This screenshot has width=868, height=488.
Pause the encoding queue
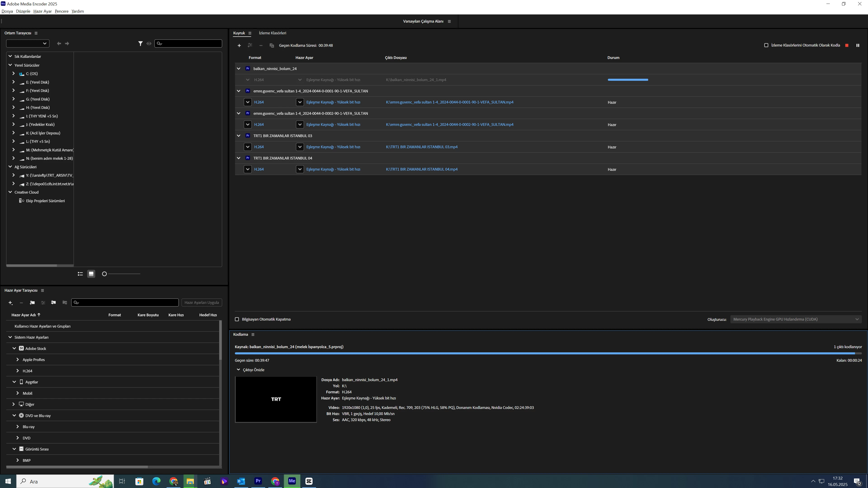point(858,45)
